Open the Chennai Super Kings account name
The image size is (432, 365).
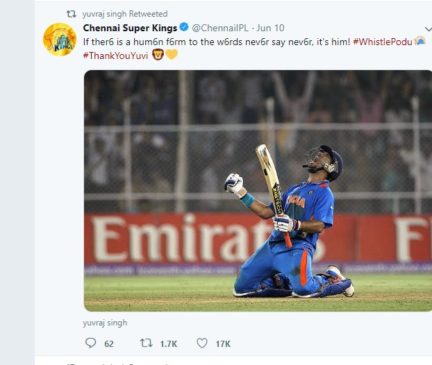point(130,28)
